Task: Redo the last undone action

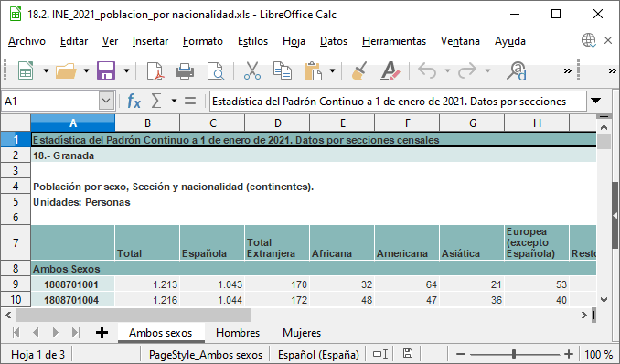Action: (x=467, y=71)
